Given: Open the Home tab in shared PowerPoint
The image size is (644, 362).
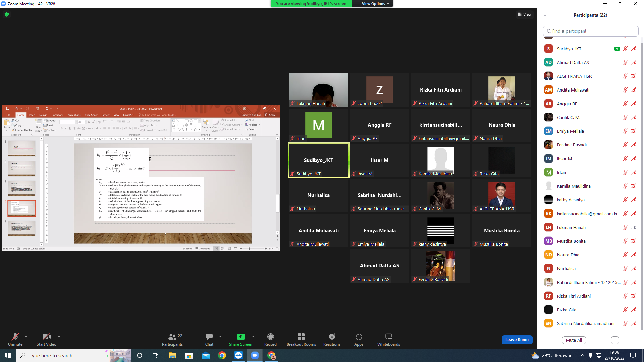Looking at the screenshot, I should pos(21,115).
